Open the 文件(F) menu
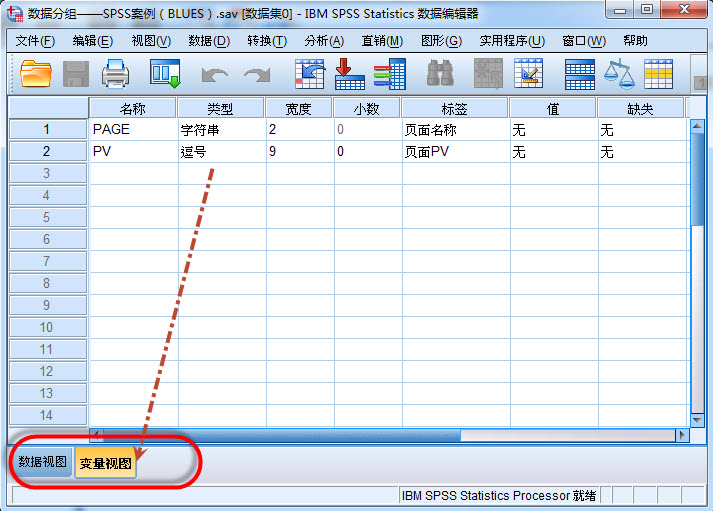Screen dimensions: 713x511 [x=35, y=41]
